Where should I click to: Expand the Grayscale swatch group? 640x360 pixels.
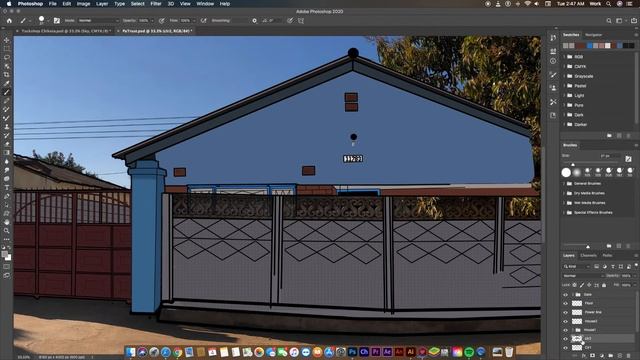click(565, 76)
